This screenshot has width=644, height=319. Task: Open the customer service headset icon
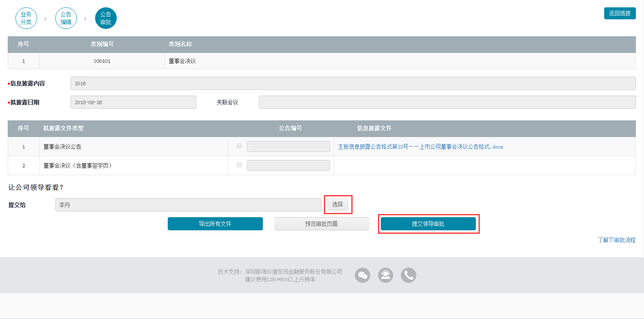pyautogui.click(x=385, y=275)
